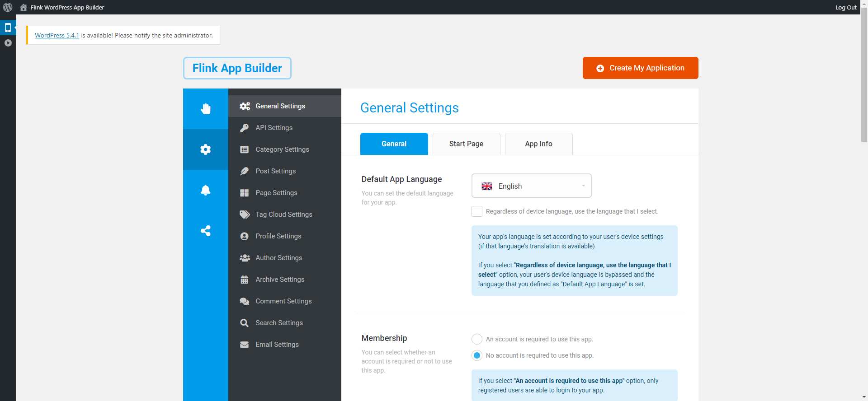Click the UK flag icon in language selector
The width and height of the screenshot is (868, 401).
[x=487, y=186]
